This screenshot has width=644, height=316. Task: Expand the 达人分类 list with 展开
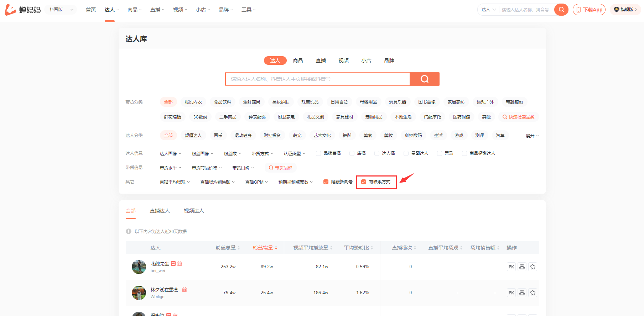[x=532, y=136]
